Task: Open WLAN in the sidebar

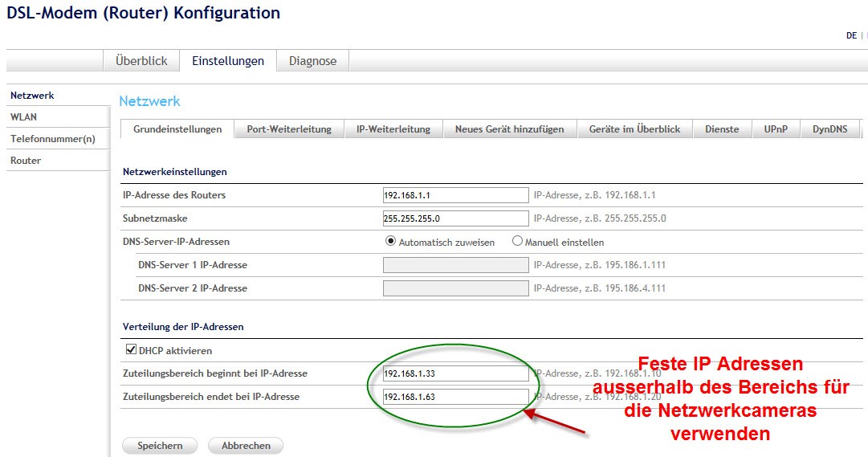Action: coord(24,117)
